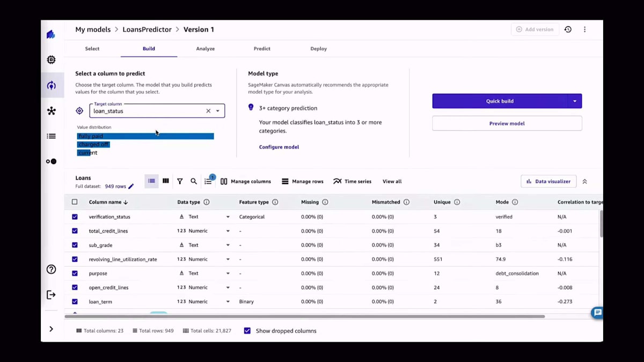This screenshot has width=644, height=362.
Task: Uncheck the open_credit_lines column checkbox
Action: click(x=75, y=287)
